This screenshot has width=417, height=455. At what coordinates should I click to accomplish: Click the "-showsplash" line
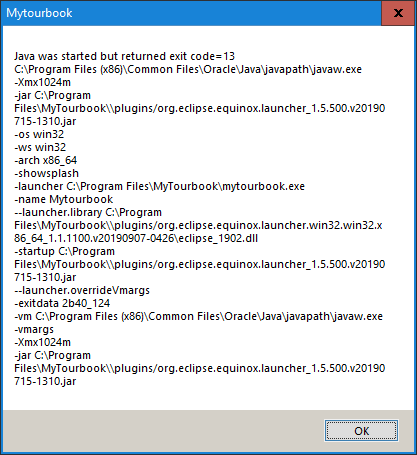(46, 173)
